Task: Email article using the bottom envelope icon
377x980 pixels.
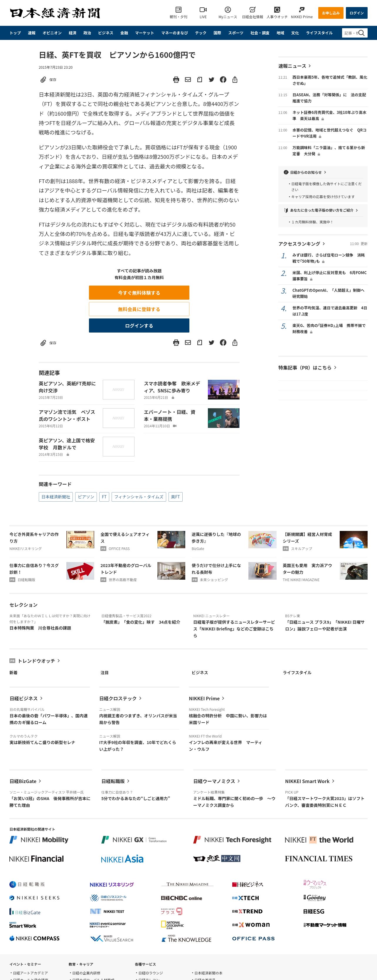Action: coord(188,343)
